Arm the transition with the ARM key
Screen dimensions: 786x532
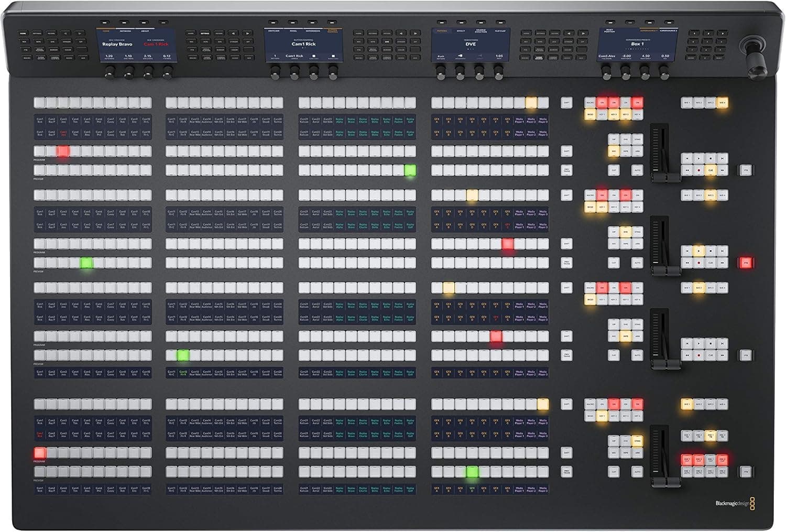(x=638, y=151)
